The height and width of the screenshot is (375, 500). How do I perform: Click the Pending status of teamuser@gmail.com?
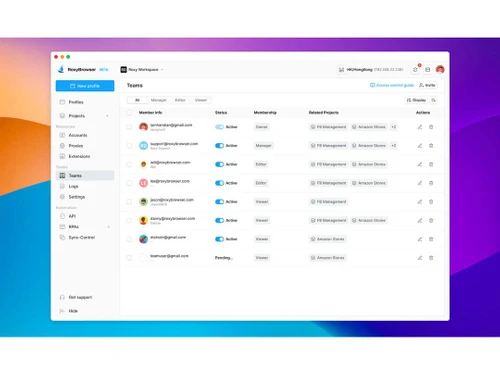(x=224, y=258)
